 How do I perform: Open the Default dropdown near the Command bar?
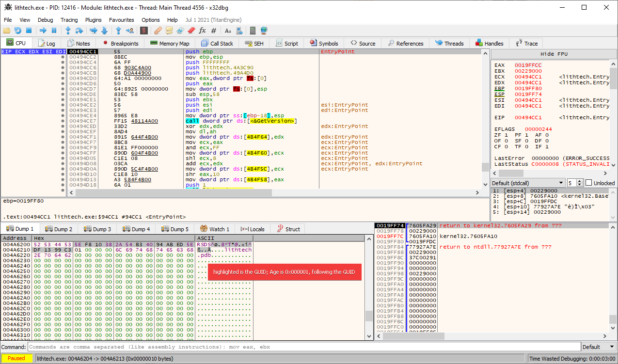tap(598, 347)
